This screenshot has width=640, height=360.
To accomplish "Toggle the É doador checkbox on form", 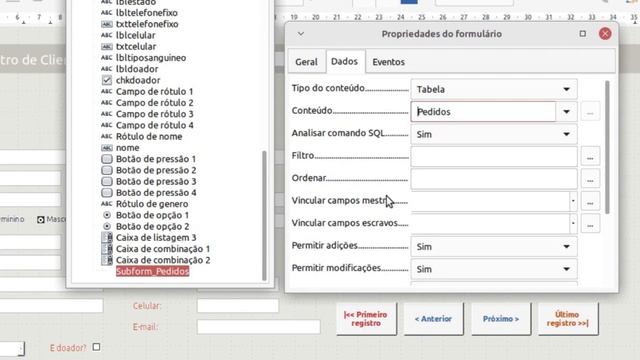I will tap(96, 347).
